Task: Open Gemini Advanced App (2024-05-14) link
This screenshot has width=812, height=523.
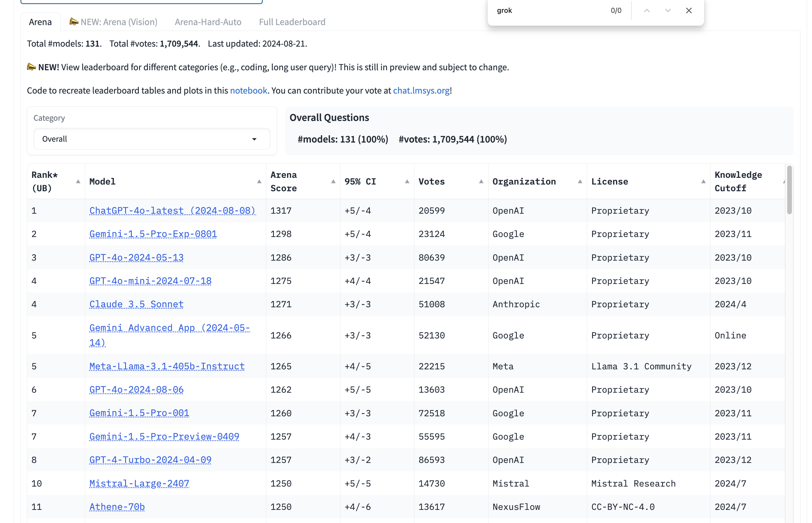Action: tap(169, 335)
